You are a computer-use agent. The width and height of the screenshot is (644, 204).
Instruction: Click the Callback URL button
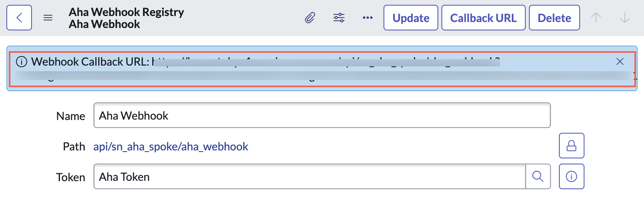click(483, 18)
